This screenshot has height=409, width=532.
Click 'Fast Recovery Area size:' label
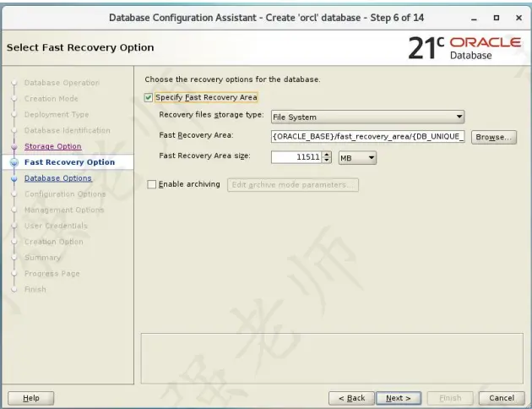point(204,155)
